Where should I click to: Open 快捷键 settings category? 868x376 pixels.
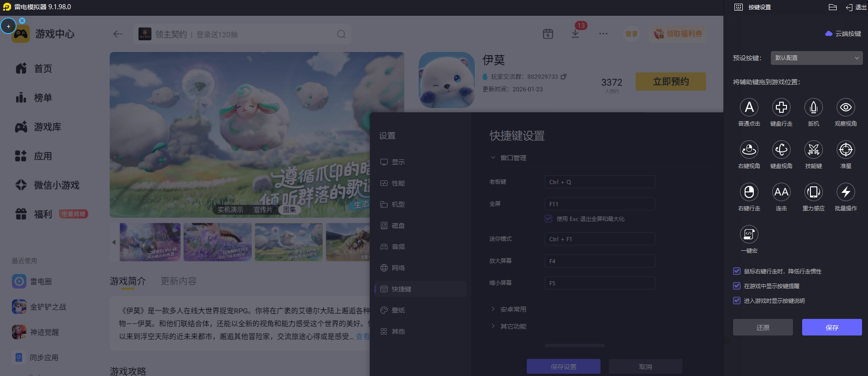click(x=420, y=289)
